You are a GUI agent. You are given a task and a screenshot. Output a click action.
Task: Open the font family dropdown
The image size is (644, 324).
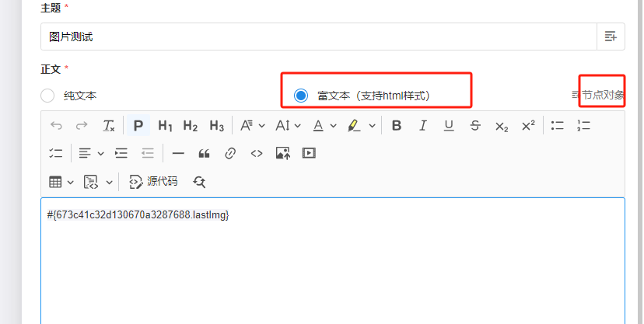tap(252, 125)
